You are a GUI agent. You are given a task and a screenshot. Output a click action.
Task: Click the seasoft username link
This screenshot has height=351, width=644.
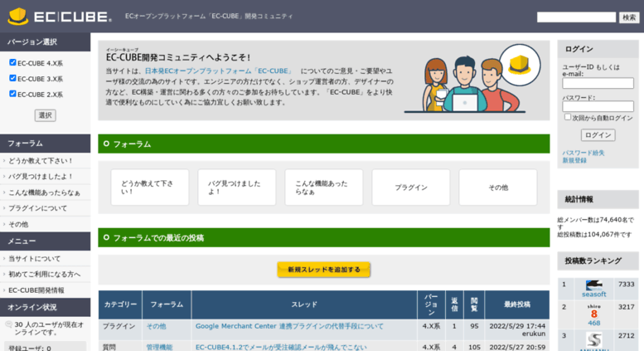tap(594, 295)
